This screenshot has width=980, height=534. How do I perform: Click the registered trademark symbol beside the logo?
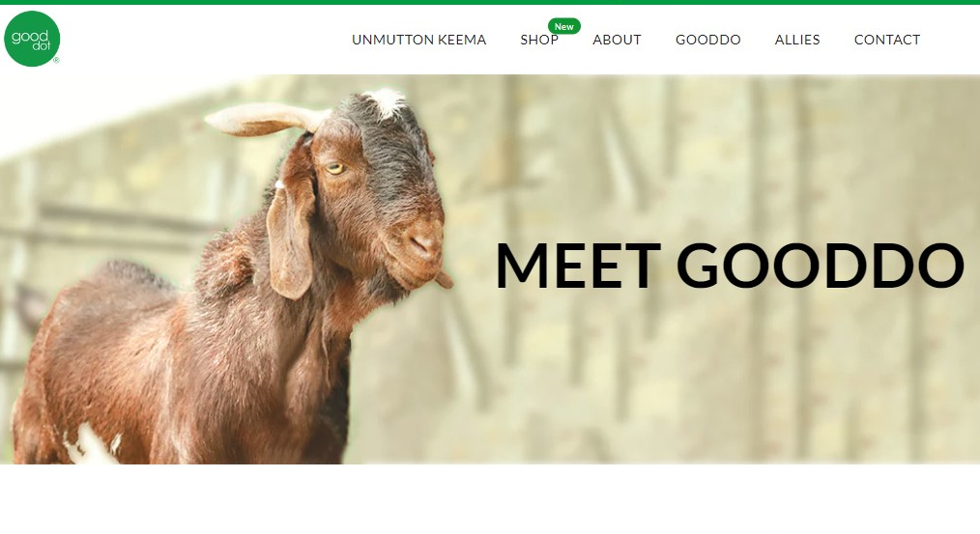coord(56,61)
